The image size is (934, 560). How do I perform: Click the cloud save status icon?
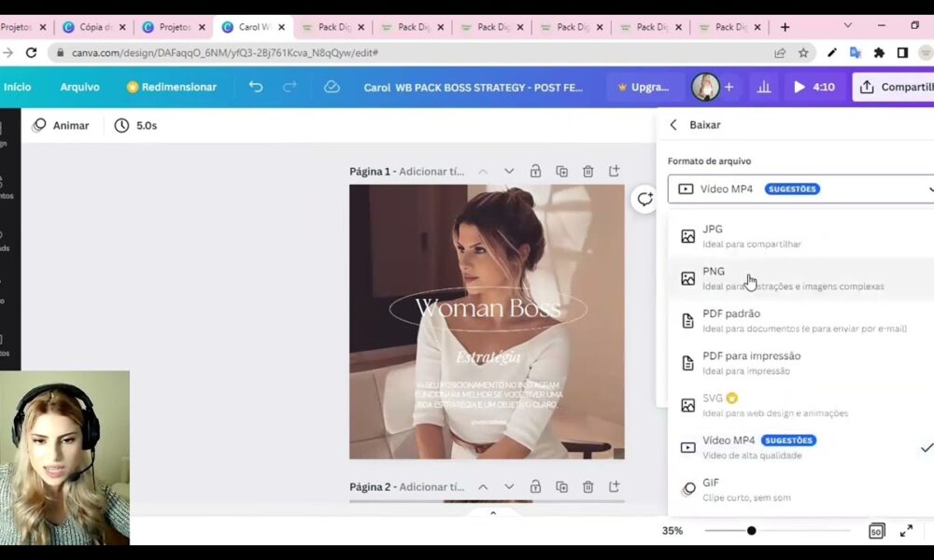click(332, 87)
